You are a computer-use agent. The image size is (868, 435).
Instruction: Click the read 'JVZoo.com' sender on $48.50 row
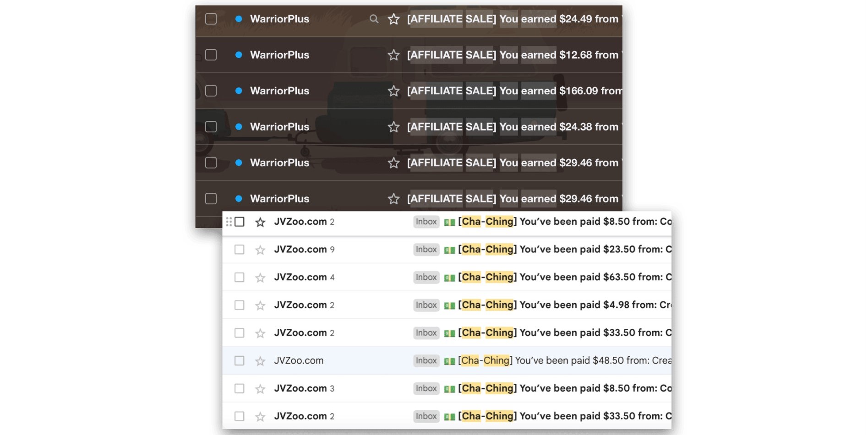tap(299, 361)
